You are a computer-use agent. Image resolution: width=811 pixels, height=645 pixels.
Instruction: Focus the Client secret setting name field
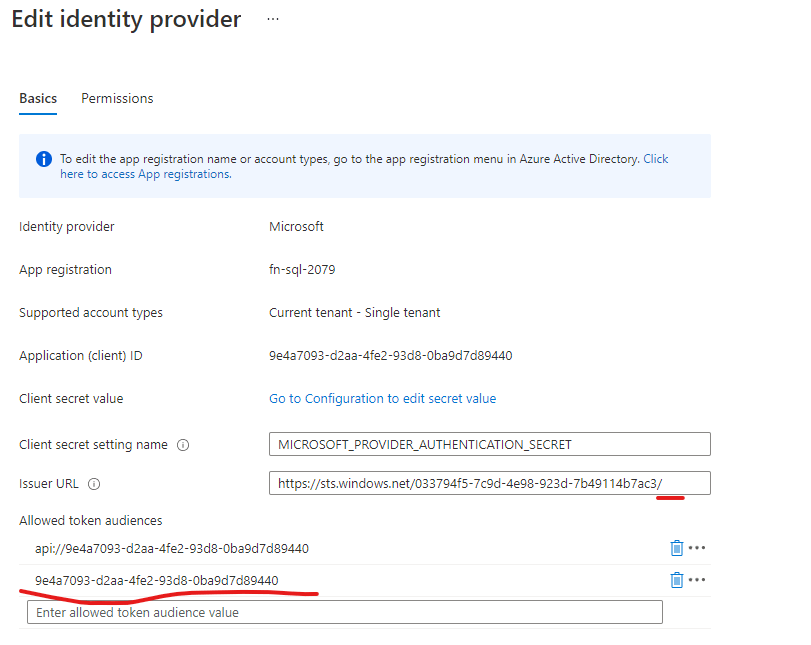click(489, 444)
